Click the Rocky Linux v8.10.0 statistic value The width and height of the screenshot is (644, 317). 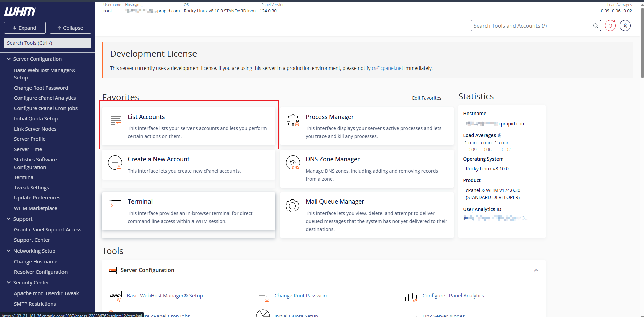pos(487,169)
